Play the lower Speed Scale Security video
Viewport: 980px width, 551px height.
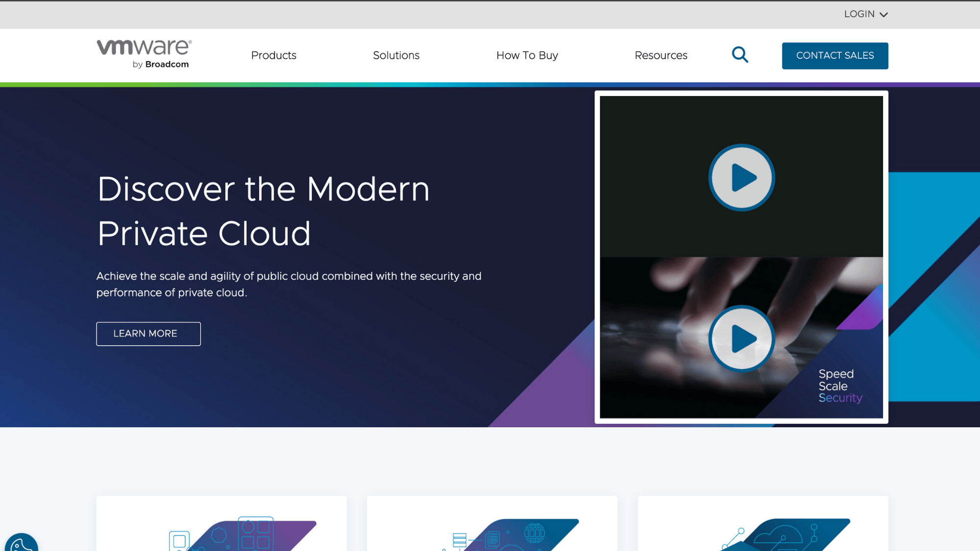741,338
